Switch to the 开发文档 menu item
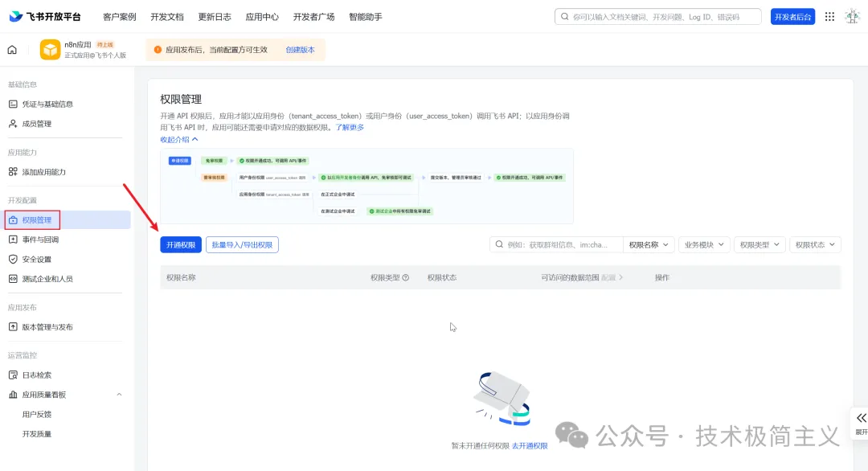868x471 pixels. click(166, 15)
